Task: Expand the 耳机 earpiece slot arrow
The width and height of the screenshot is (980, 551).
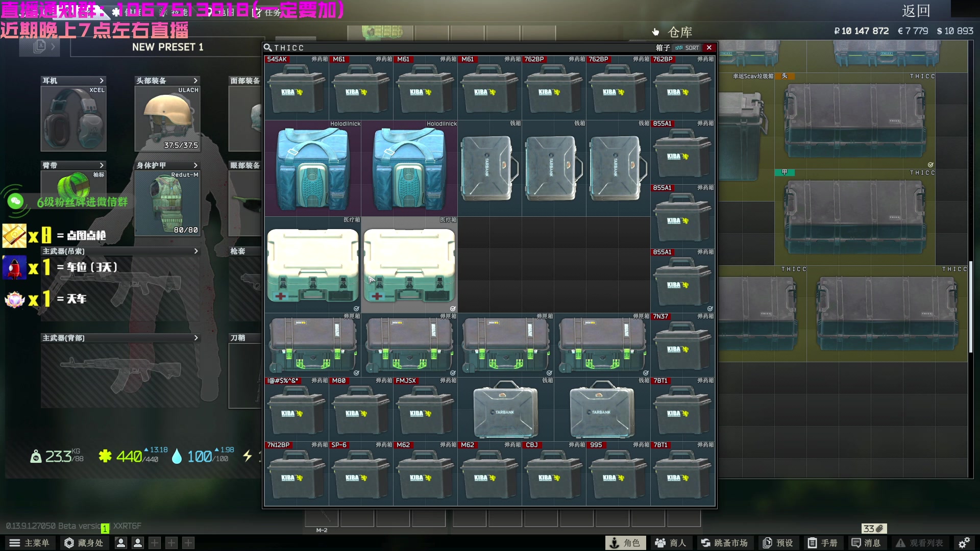Action: coord(102,81)
